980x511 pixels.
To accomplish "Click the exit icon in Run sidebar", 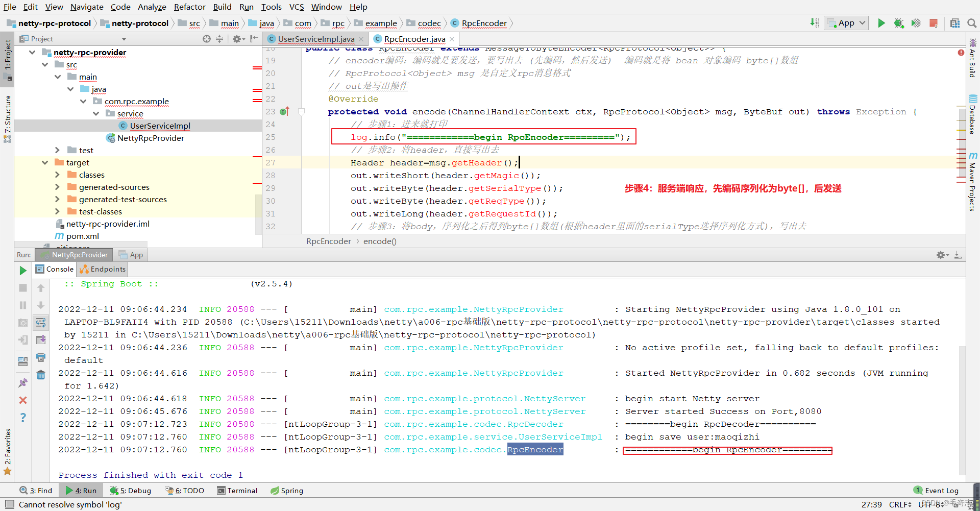I will tap(23, 340).
